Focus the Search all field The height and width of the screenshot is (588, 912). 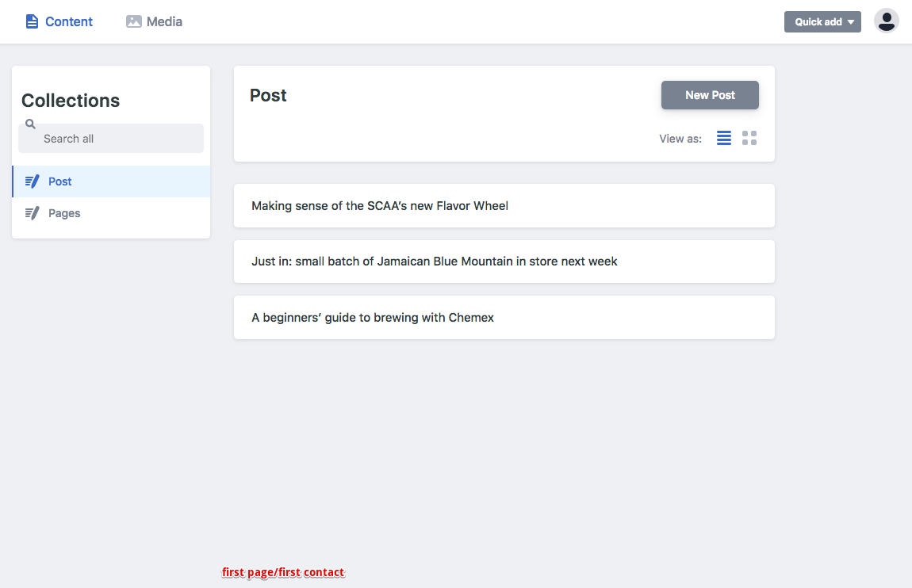(x=111, y=139)
